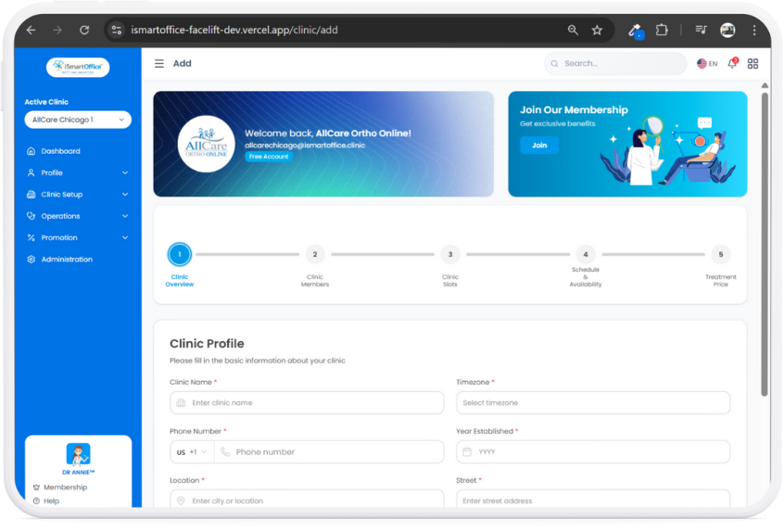Go to Dashboard in the sidebar
The width and height of the screenshot is (784, 532).
pos(60,151)
